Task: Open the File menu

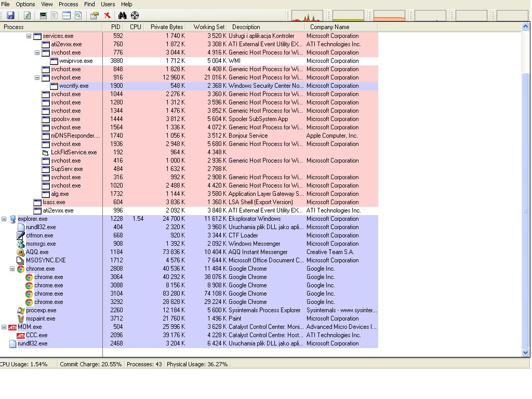Action: 5,4
